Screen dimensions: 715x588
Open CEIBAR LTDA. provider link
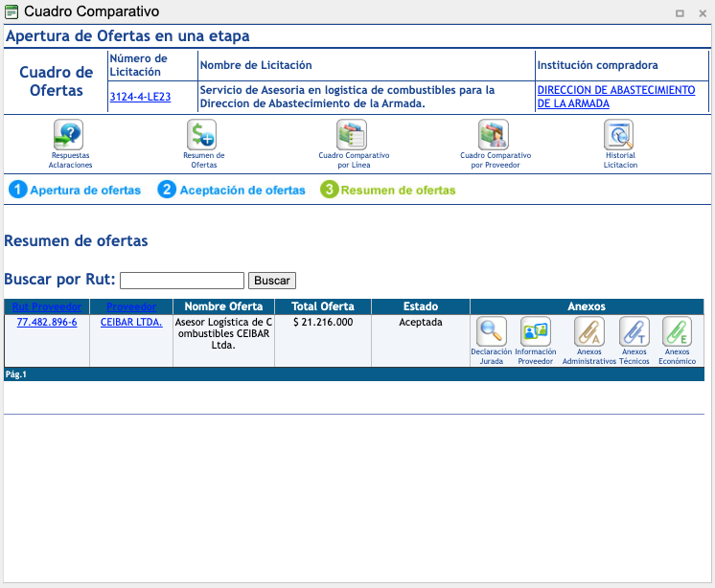131,323
